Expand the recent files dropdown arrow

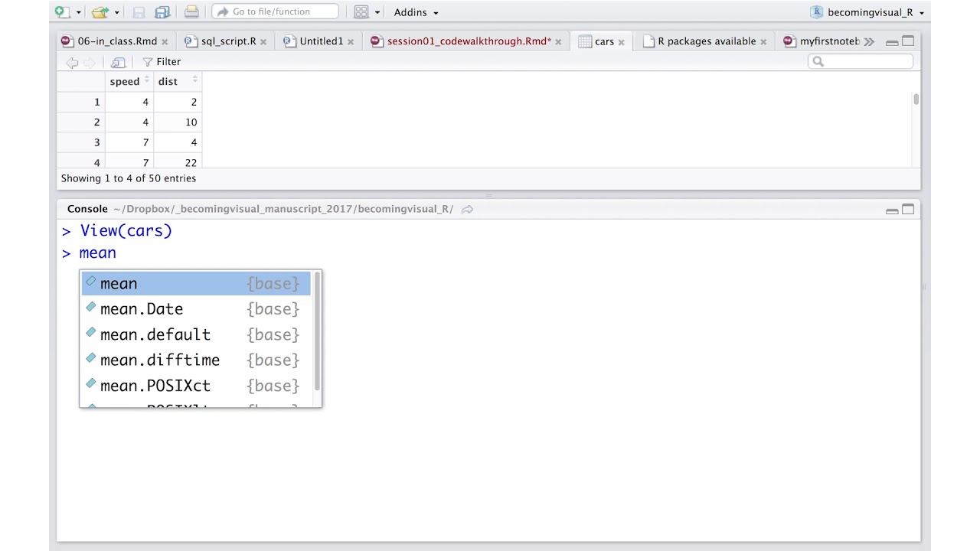116,13
